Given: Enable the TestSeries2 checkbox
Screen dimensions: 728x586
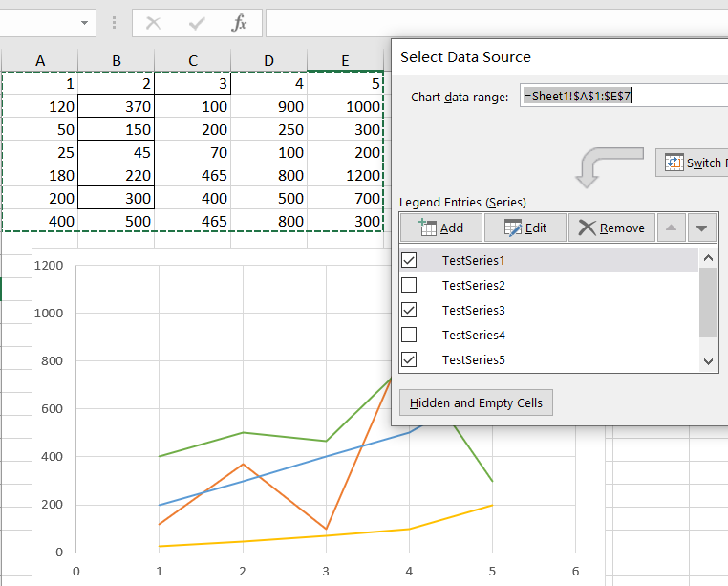Looking at the screenshot, I should pyautogui.click(x=409, y=285).
